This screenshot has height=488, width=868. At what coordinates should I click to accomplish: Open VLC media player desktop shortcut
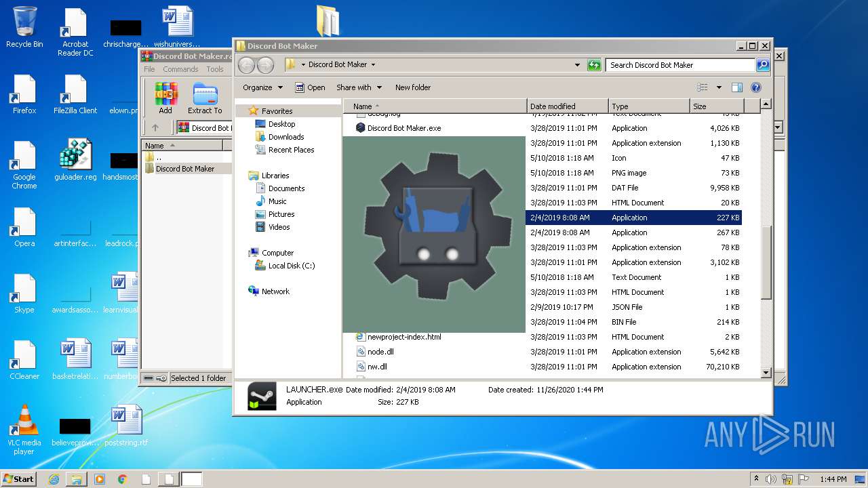(x=24, y=430)
